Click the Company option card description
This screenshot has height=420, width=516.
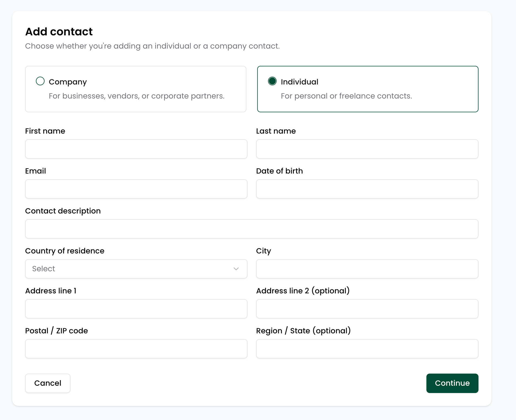136,96
